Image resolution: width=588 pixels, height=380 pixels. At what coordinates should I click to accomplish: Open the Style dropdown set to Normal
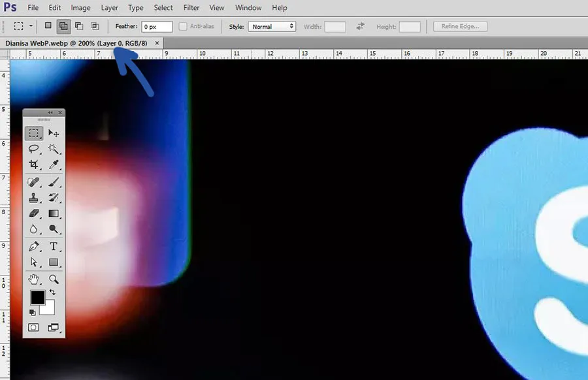tap(272, 27)
